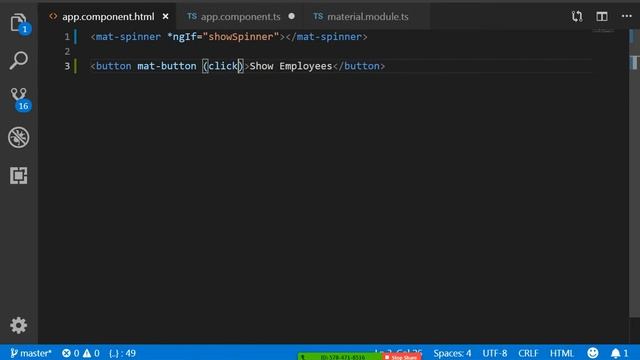This screenshot has height=360, width=640.
Task: Click the closing </mat-spinner> tag
Action: click(x=326, y=37)
